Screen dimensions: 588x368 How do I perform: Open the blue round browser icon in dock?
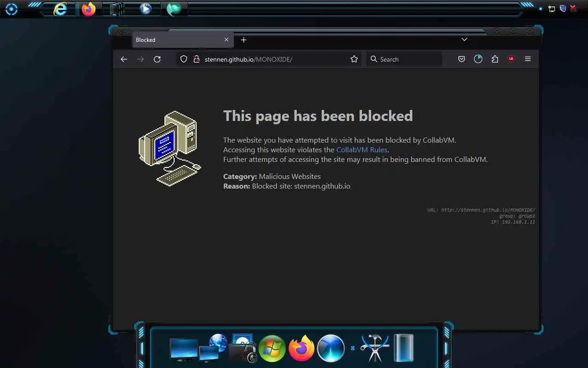[x=331, y=348]
